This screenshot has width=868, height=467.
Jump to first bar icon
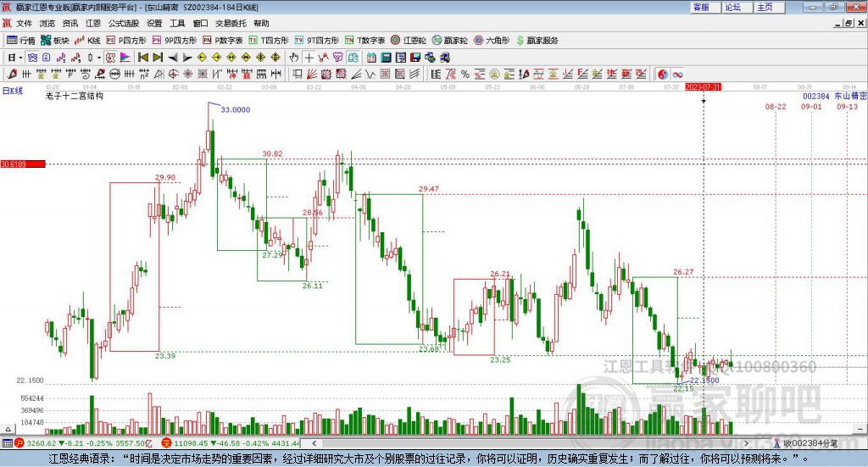coord(142,58)
